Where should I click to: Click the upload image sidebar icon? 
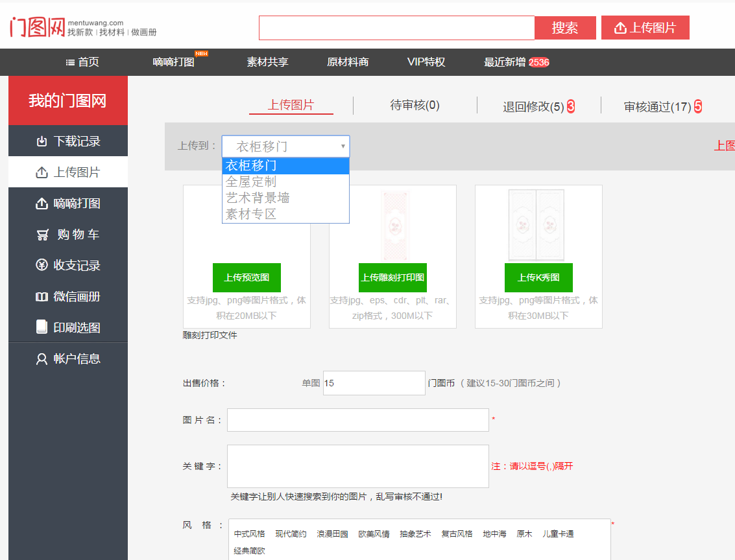click(x=42, y=172)
